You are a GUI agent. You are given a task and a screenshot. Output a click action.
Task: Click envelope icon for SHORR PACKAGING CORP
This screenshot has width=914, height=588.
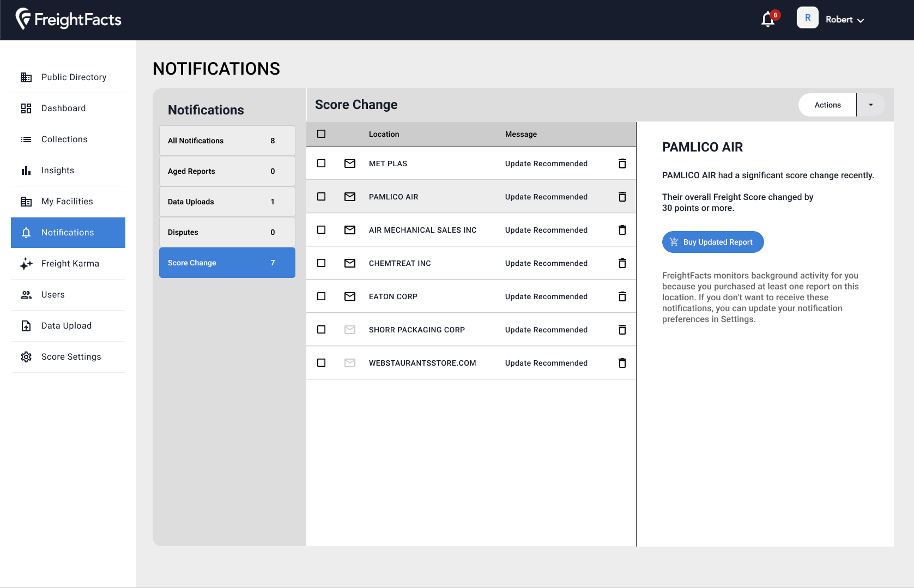[x=350, y=330]
